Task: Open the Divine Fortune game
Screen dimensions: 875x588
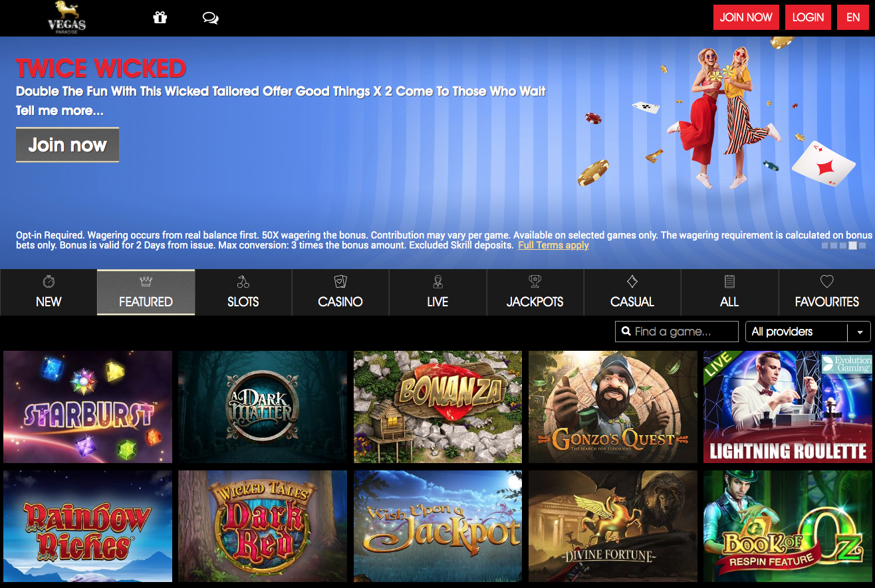Action: tap(613, 526)
